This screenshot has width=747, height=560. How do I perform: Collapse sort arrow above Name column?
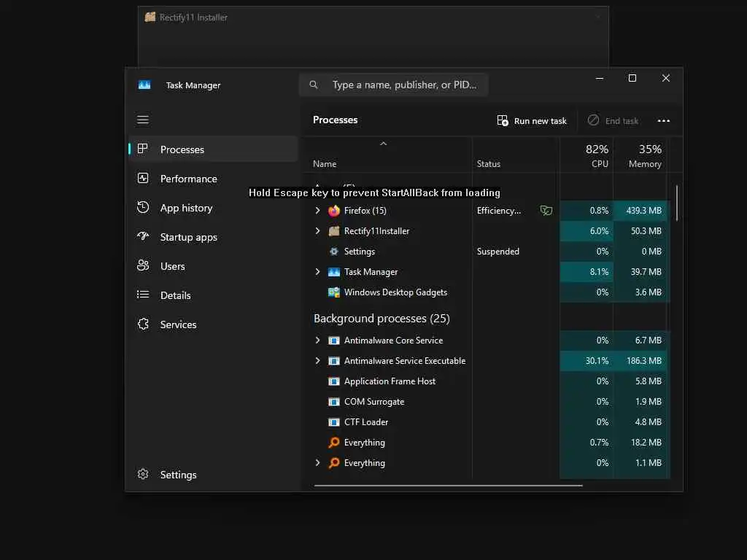[x=383, y=144]
